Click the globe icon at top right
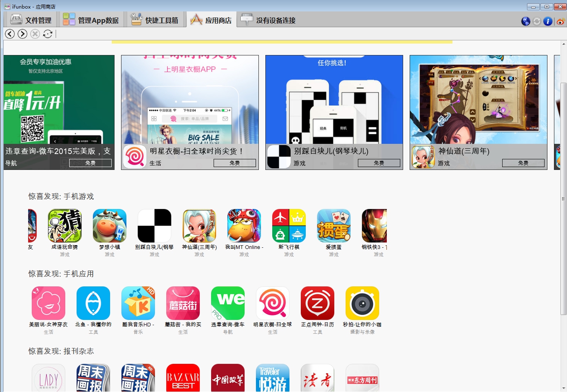Viewport: 567px width, 392px height. [x=525, y=21]
